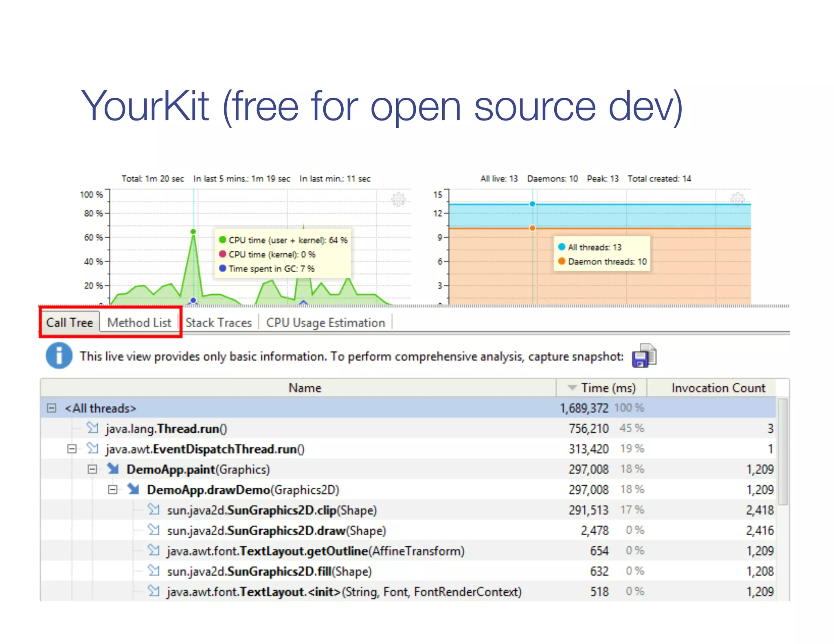Image resolution: width=834 pixels, height=644 pixels.
Task: Click the 756,210 time value
Action: tap(588, 428)
